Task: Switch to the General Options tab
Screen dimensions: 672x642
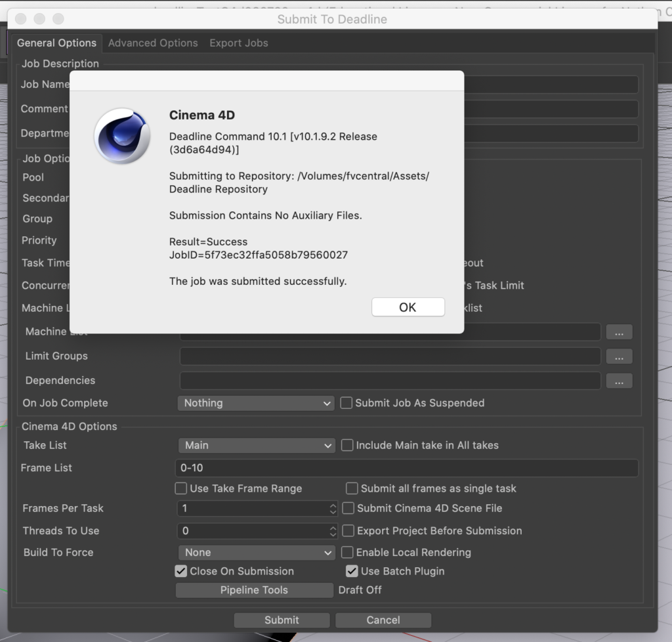Action: pos(56,43)
